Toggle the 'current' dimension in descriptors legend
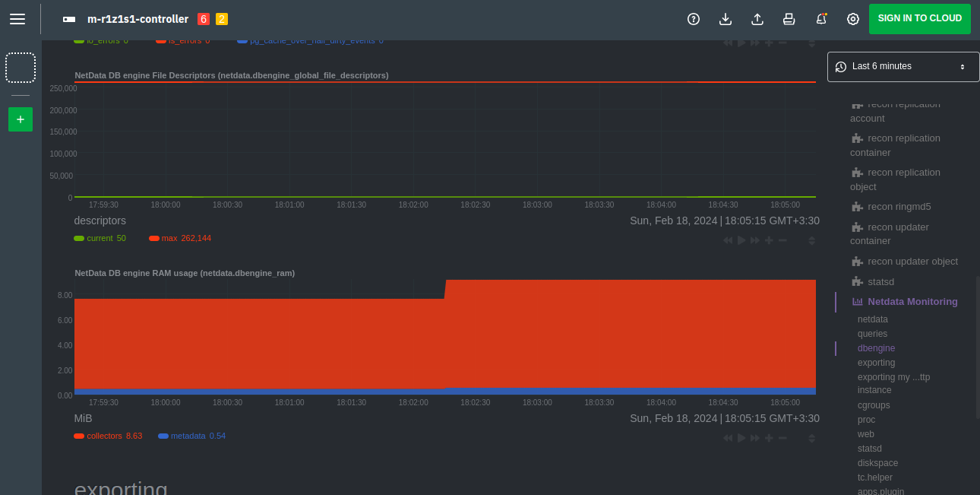980x495 pixels. tap(99, 238)
